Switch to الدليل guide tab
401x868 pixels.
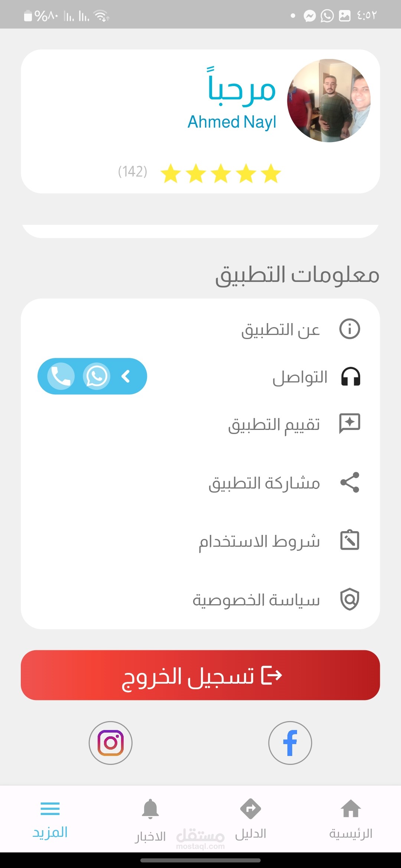(x=251, y=819)
